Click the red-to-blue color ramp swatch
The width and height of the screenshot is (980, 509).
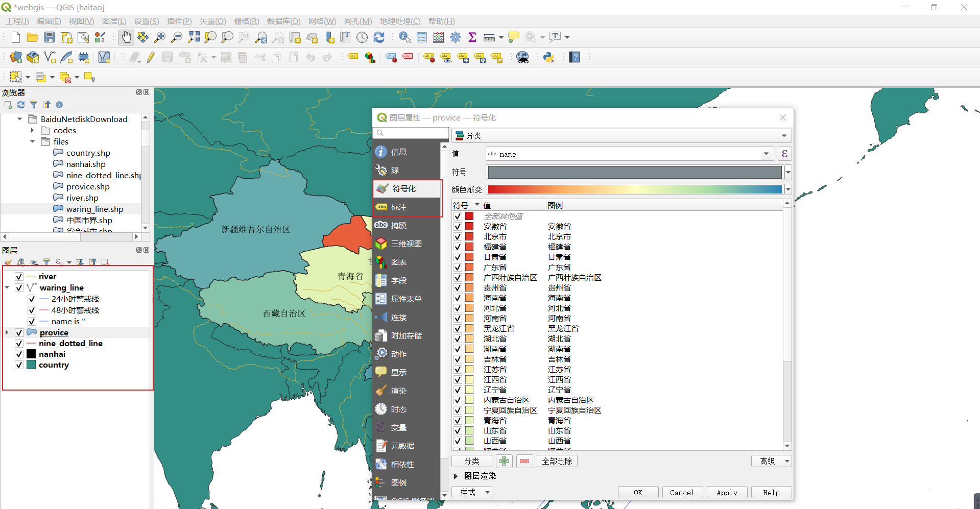(634, 189)
